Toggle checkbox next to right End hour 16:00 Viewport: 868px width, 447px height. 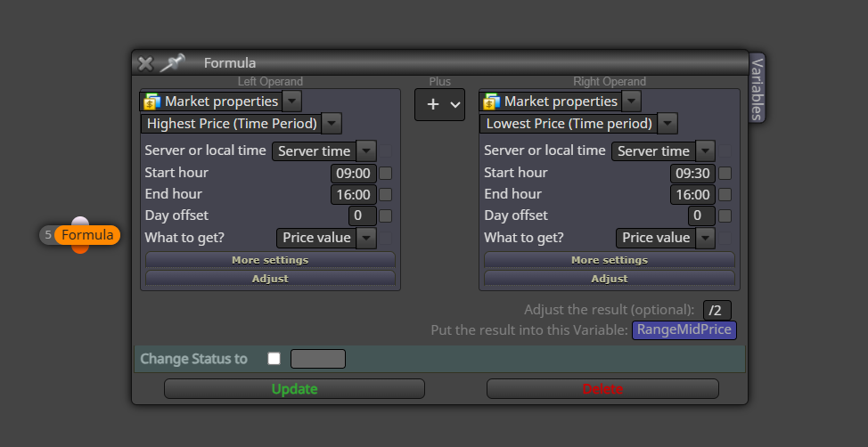point(725,194)
